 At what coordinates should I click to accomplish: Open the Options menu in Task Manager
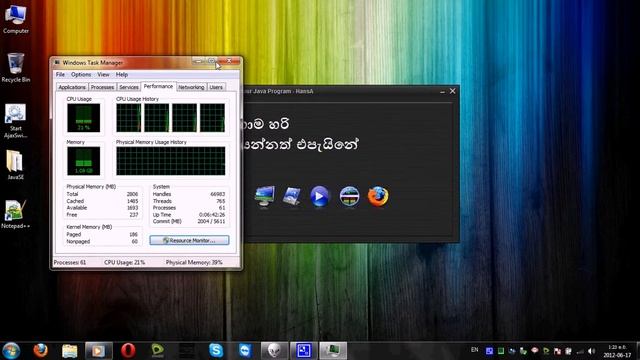pos(81,75)
